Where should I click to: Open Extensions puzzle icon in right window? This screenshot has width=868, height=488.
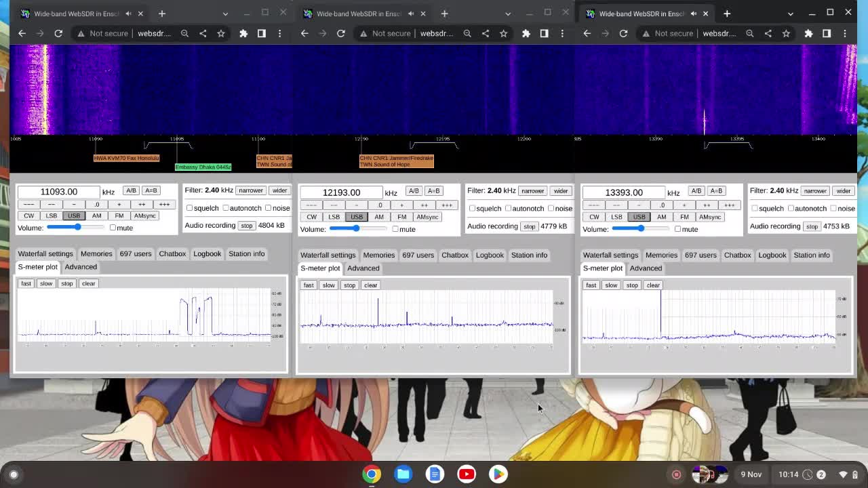(808, 33)
